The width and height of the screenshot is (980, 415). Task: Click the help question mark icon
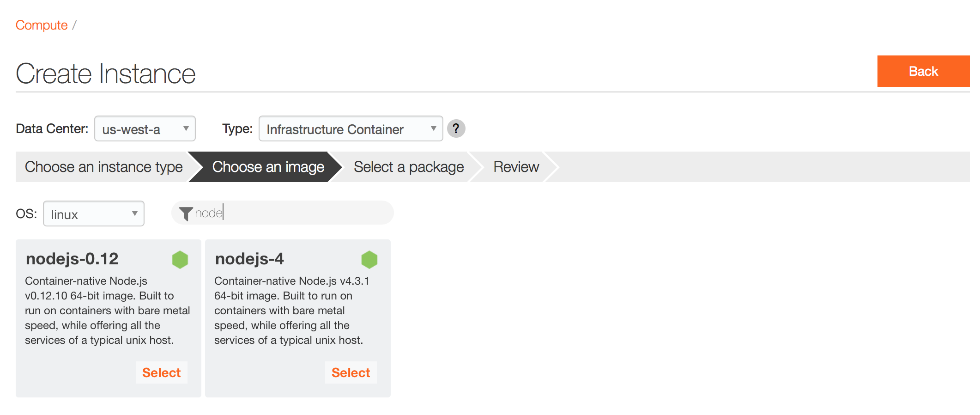coord(456,128)
